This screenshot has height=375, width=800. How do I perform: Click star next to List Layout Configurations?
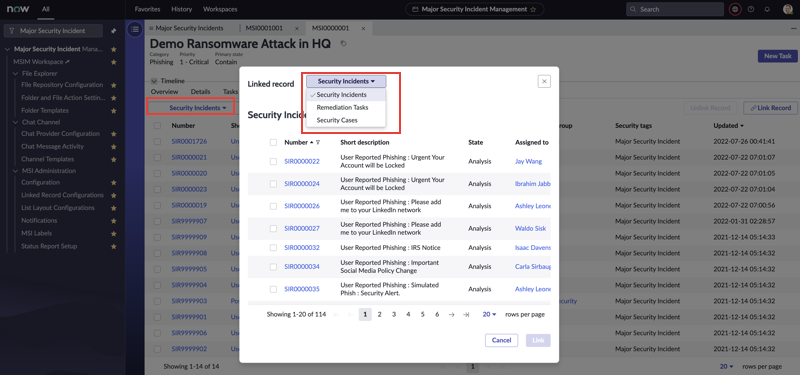pos(114,208)
